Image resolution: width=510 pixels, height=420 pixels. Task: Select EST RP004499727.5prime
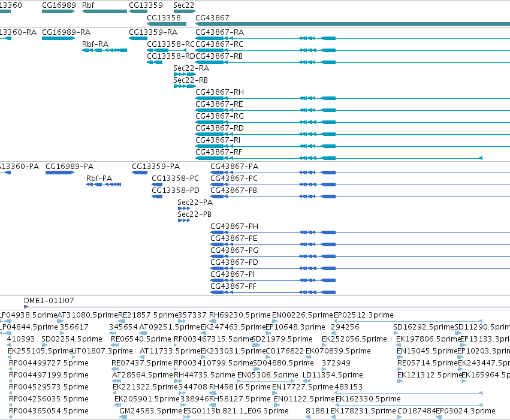click(x=49, y=363)
